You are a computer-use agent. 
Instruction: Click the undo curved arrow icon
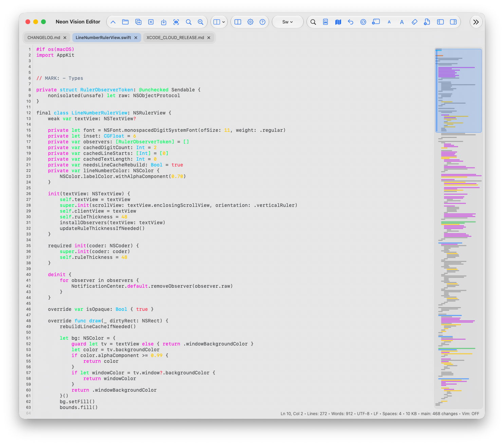pyautogui.click(x=351, y=22)
